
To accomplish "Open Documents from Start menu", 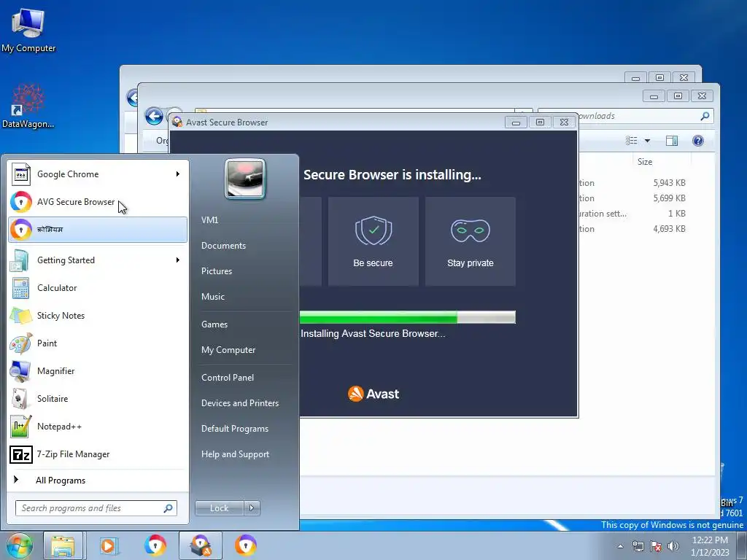I will click(x=223, y=246).
